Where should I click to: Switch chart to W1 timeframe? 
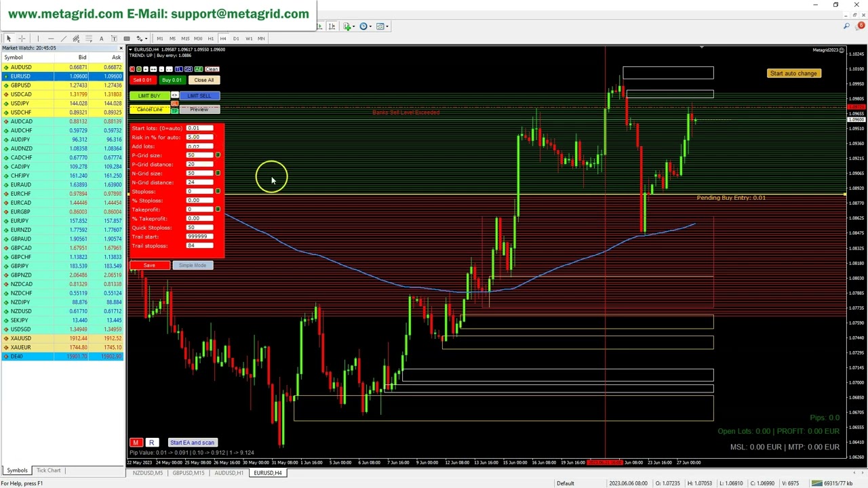249,39
